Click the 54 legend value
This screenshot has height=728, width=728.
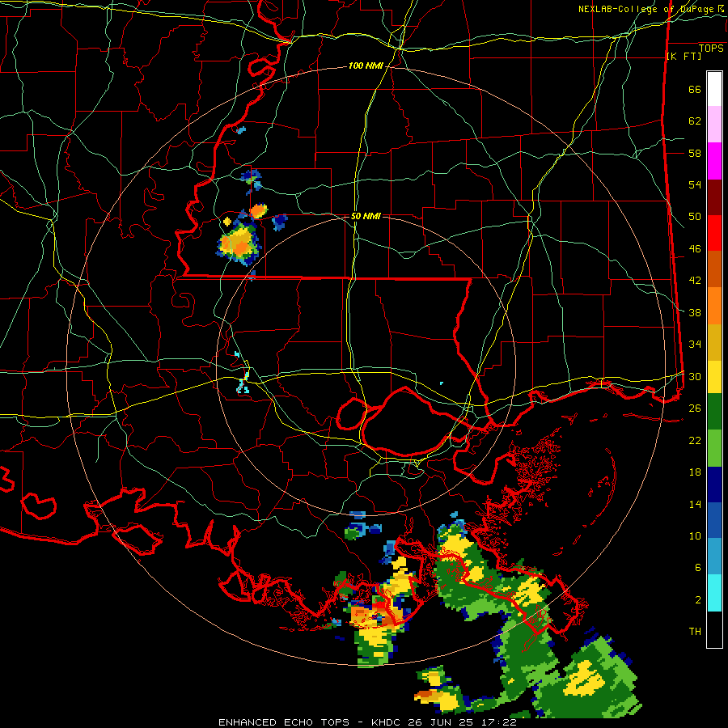pos(695,184)
